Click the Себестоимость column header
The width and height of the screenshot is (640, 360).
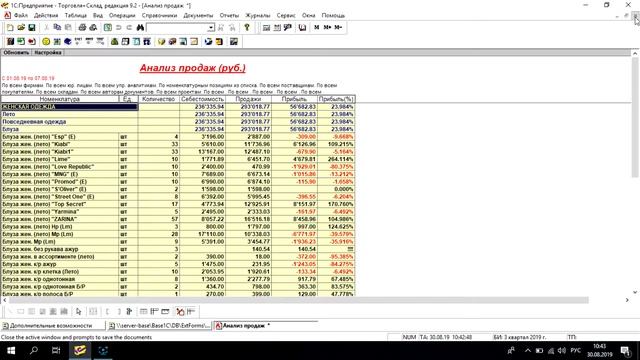[x=202, y=99]
